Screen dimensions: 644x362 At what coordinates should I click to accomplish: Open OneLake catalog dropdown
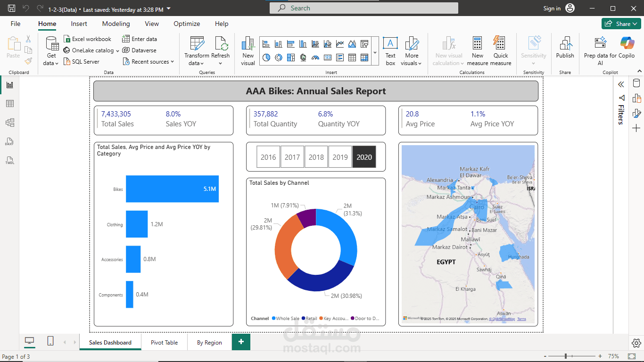91,50
